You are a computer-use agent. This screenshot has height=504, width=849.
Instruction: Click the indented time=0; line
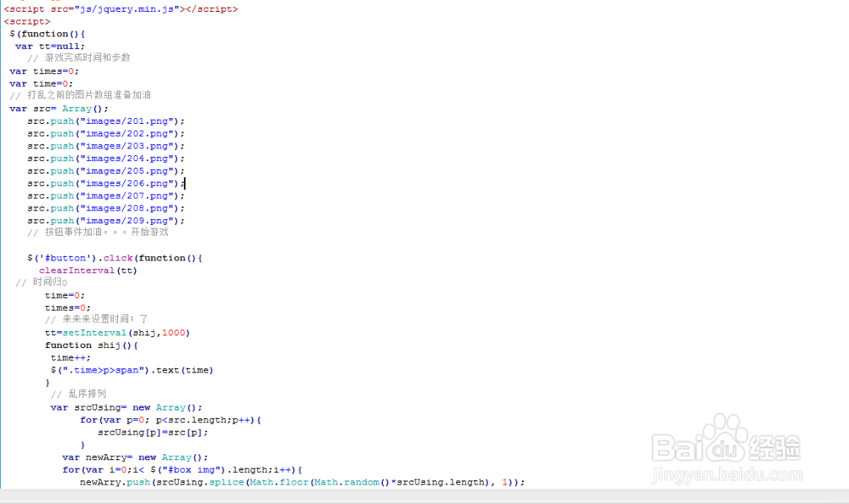[65, 295]
